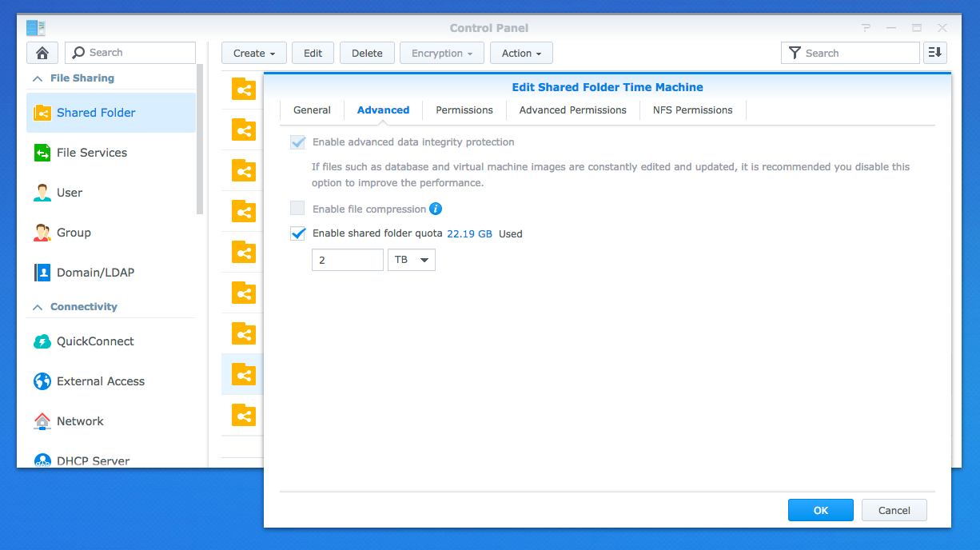
Task: Enable file compression checkbox
Action: pyautogui.click(x=297, y=209)
